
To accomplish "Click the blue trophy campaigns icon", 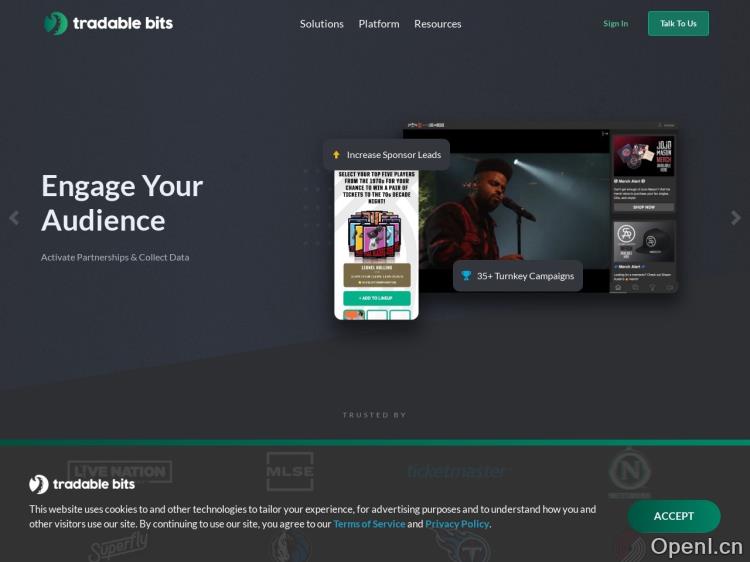I will 466,276.
